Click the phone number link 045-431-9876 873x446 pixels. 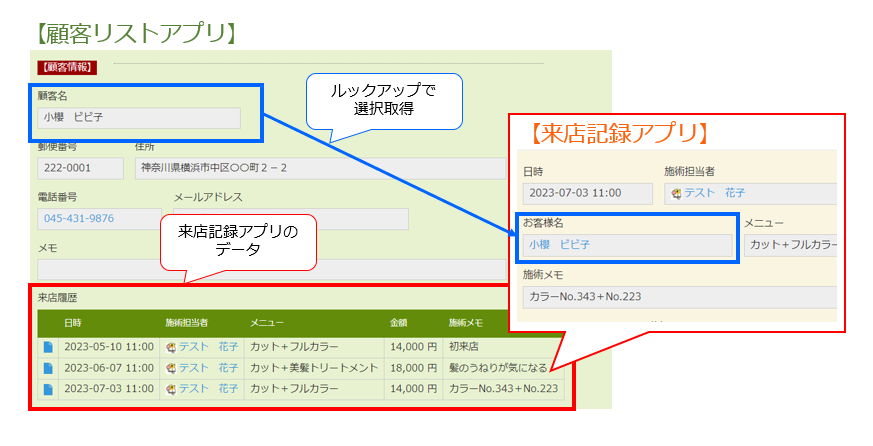pos(78,219)
